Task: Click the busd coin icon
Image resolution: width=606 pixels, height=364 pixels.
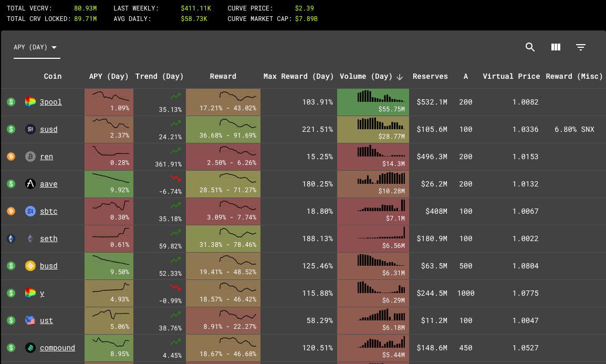Action: coord(30,266)
